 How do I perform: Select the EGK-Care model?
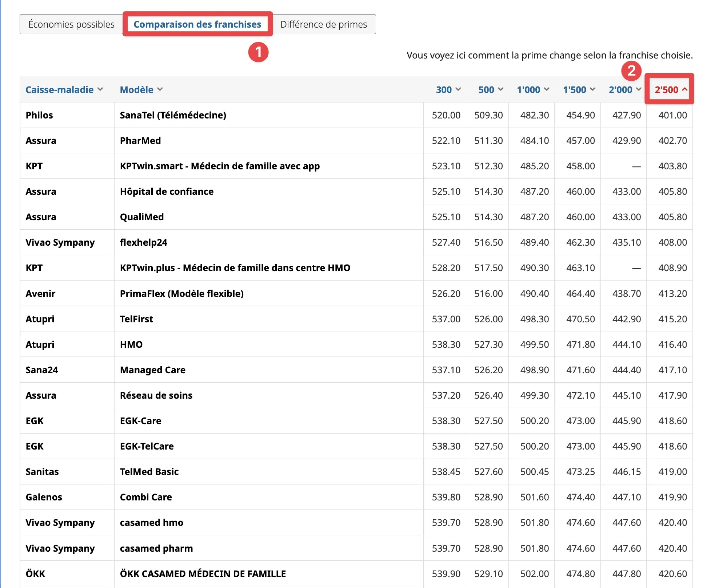click(141, 421)
